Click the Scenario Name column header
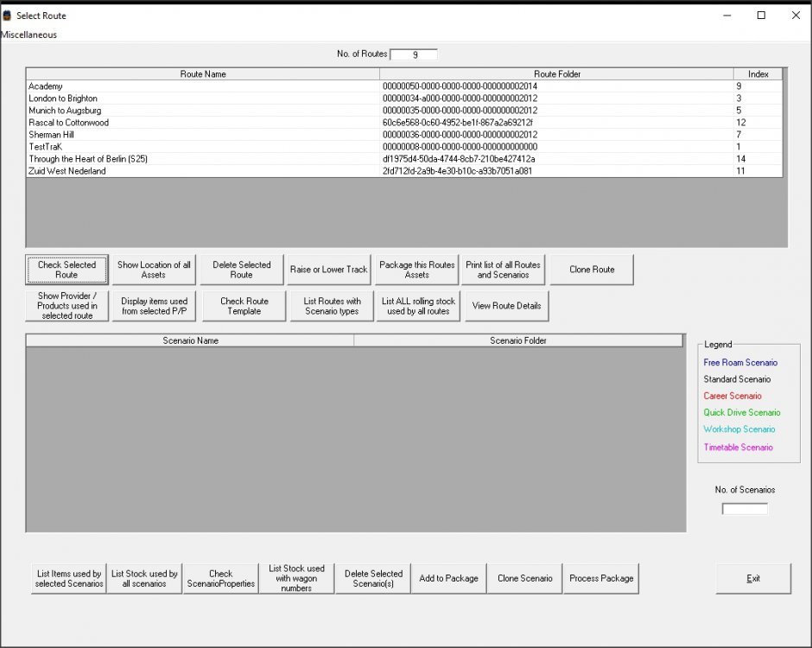This screenshot has width=812, height=648. click(x=190, y=340)
